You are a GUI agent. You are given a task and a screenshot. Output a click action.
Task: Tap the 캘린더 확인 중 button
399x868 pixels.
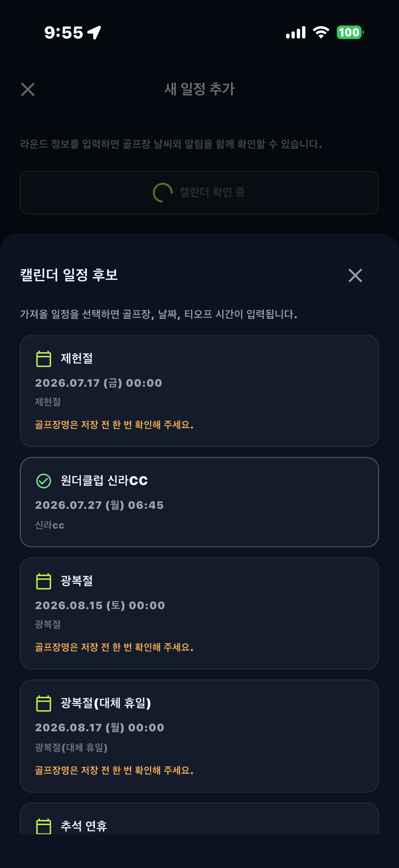tap(199, 192)
